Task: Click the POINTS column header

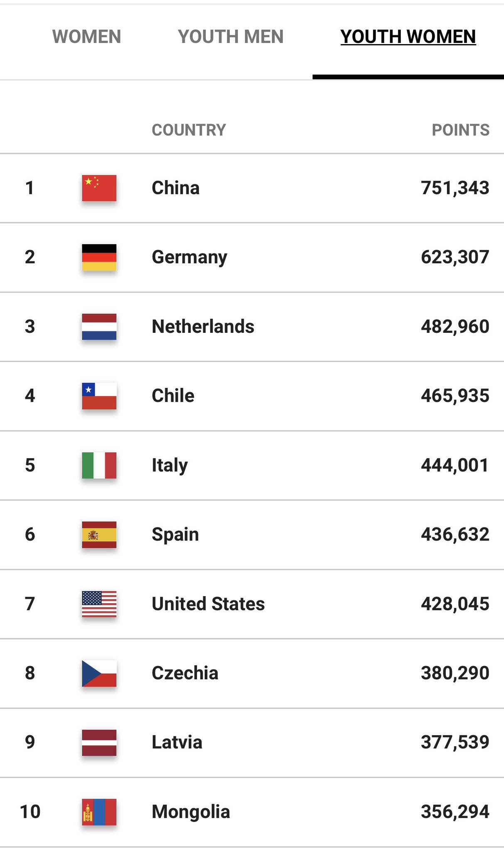Action: [x=460, y=130]
